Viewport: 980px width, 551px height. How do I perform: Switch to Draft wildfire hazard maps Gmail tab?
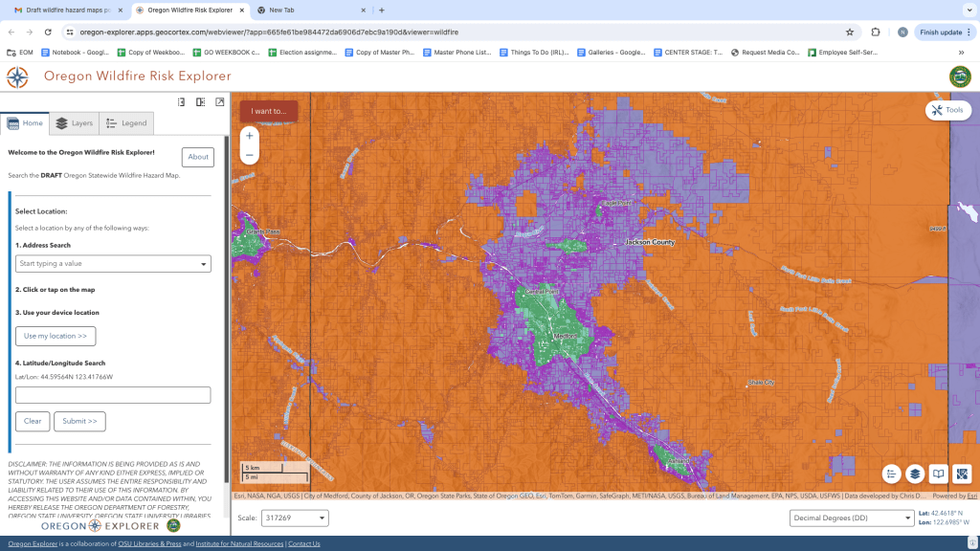[x=69, y=10]
